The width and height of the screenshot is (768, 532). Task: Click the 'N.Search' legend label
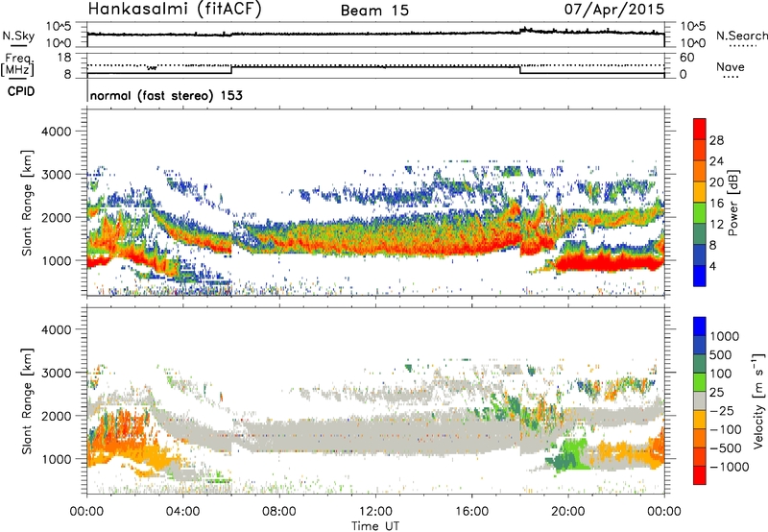tap(742, 36)
